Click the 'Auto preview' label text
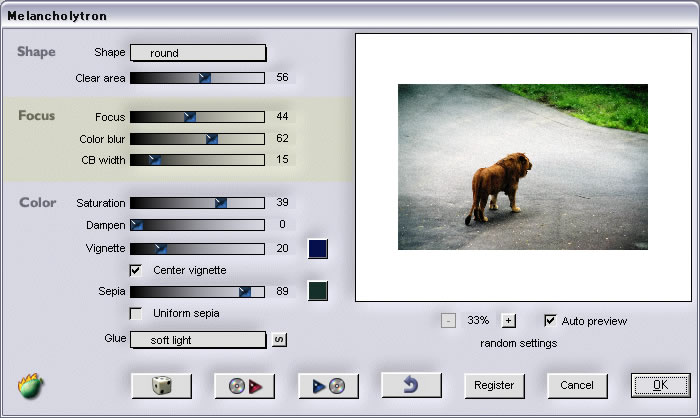700x418 pixels. click(x=594, y=321)
